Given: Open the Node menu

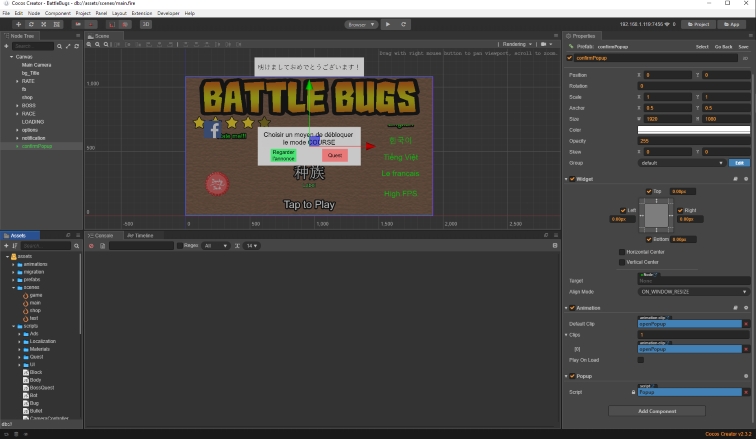Looking at the screenshot, I should pyautogui.click(x=34, y=13).
